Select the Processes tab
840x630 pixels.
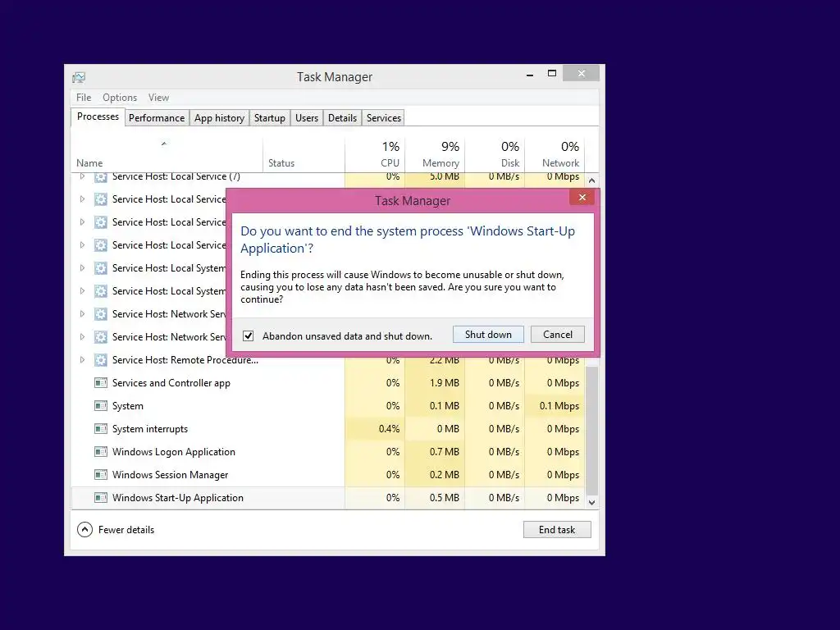coord(98,116)
